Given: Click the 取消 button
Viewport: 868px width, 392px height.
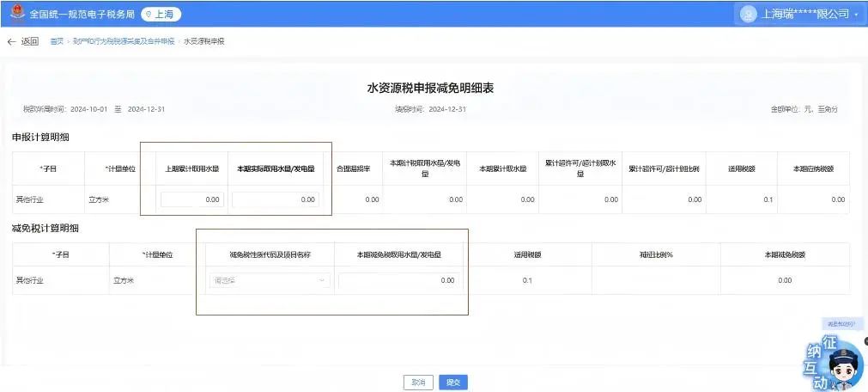Looking at the screenshot, I should (x=417, y=383).
